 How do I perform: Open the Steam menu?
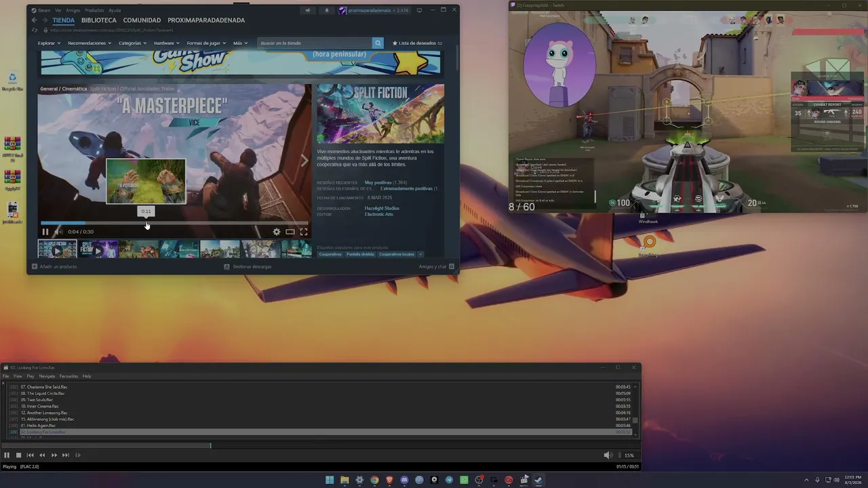44,10
